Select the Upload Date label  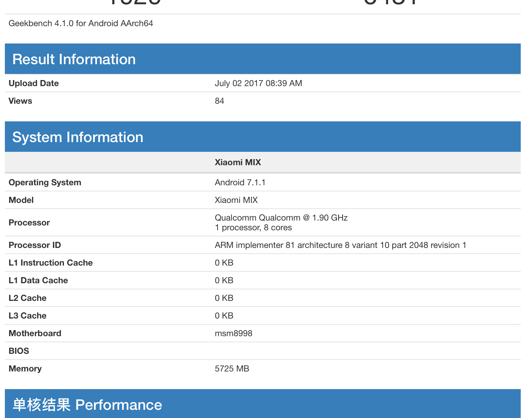click(34, 83)
